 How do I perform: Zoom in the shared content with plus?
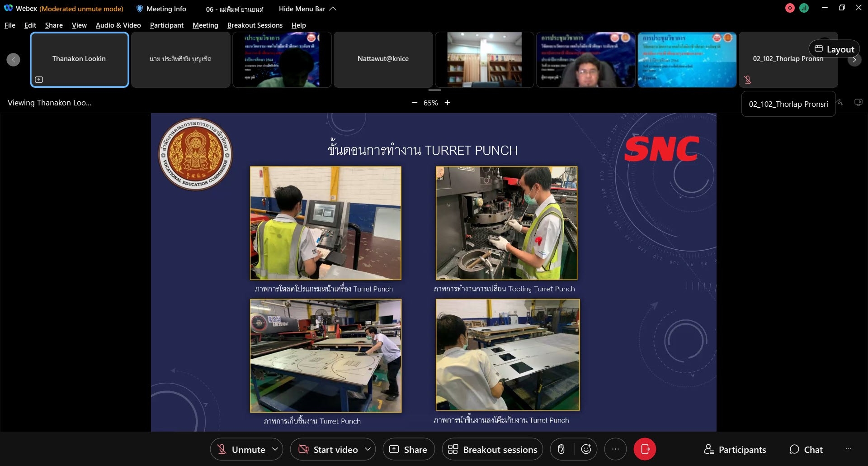tap(447, 103)
